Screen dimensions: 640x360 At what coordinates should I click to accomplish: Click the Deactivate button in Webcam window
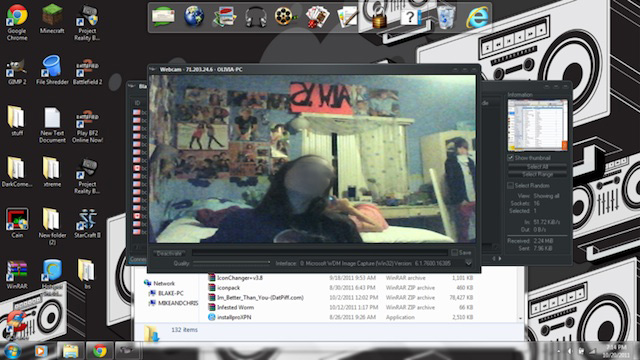click(x=169, y=253)
